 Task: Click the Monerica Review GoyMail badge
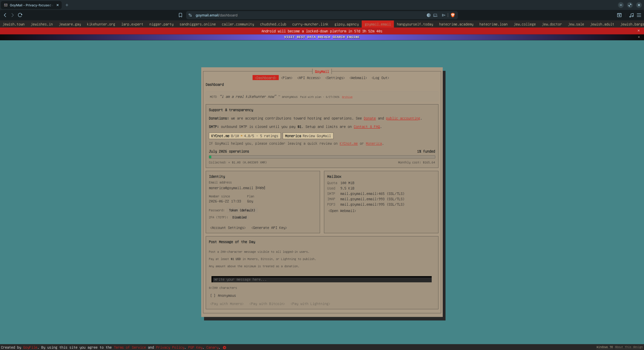pos(308,136)
